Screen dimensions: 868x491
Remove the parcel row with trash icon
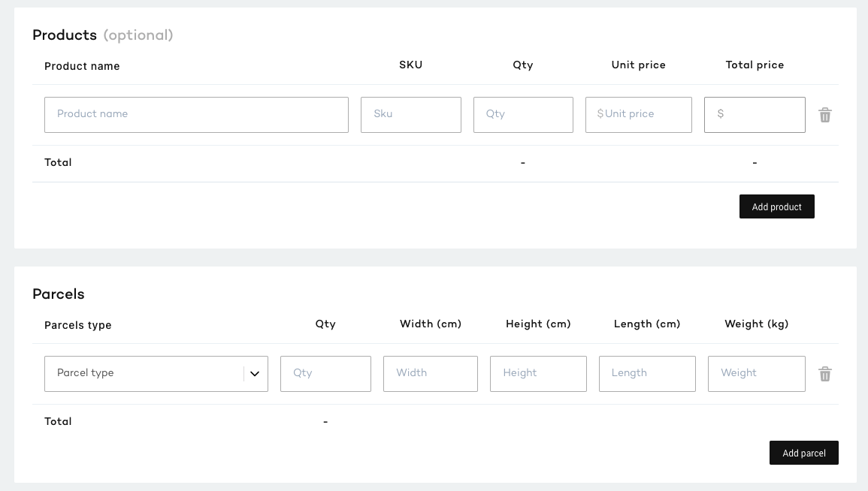coord(825,375)
